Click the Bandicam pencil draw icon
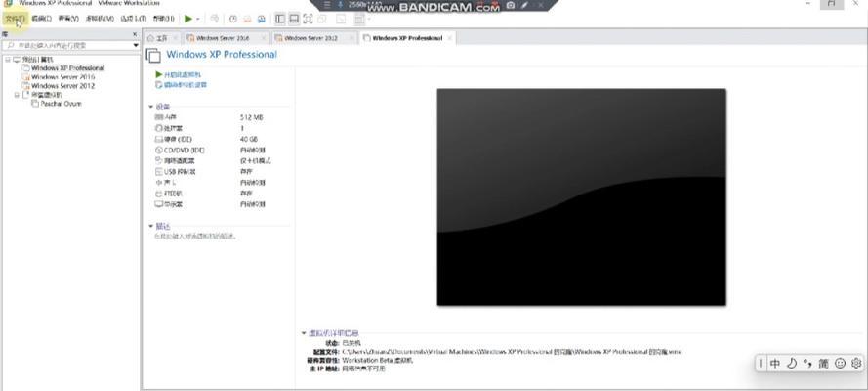Screen dimensions: 868x391 pos(524,5)
